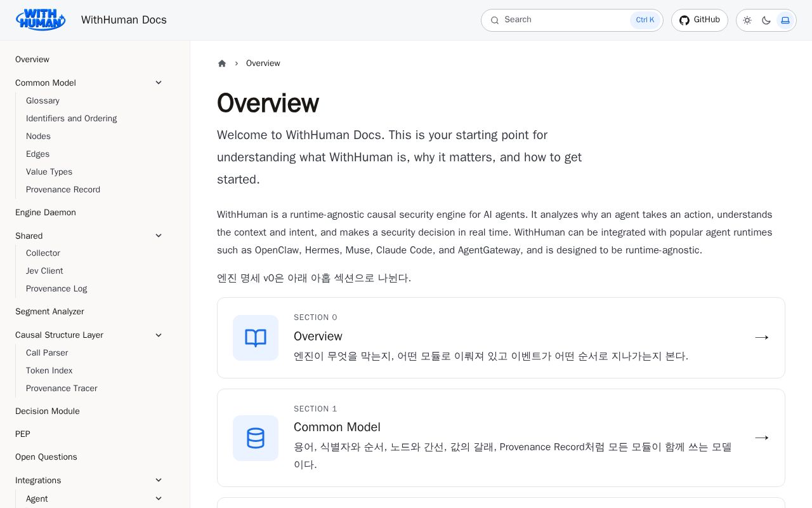Collapse the Agent sidebar subgroup
This screenshot has width=812, height=508.
tap(159, 498)
